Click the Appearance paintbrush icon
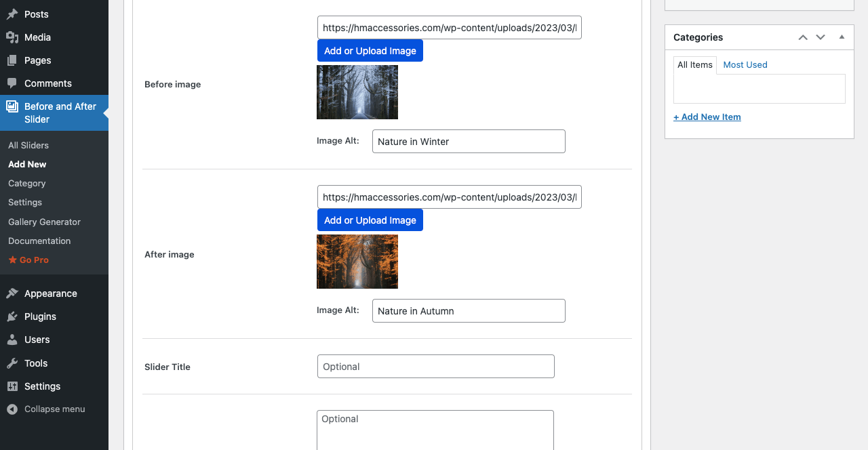This screenshot has height=450, width=868. pos(12,293)
